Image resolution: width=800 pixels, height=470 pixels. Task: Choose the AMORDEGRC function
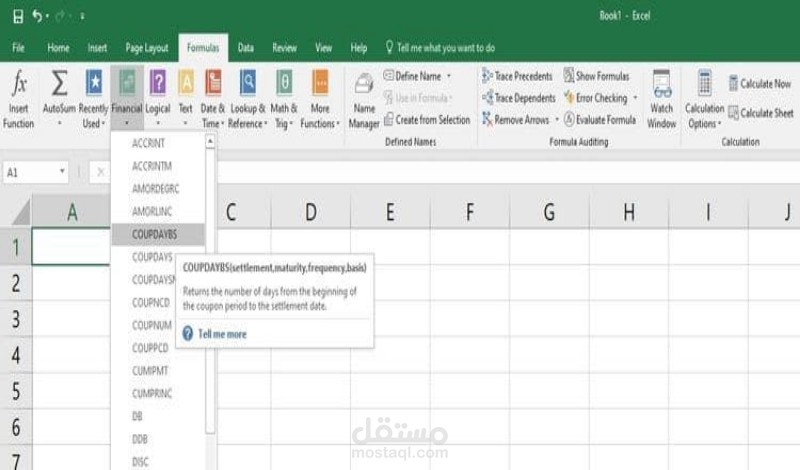click(158, 189)
